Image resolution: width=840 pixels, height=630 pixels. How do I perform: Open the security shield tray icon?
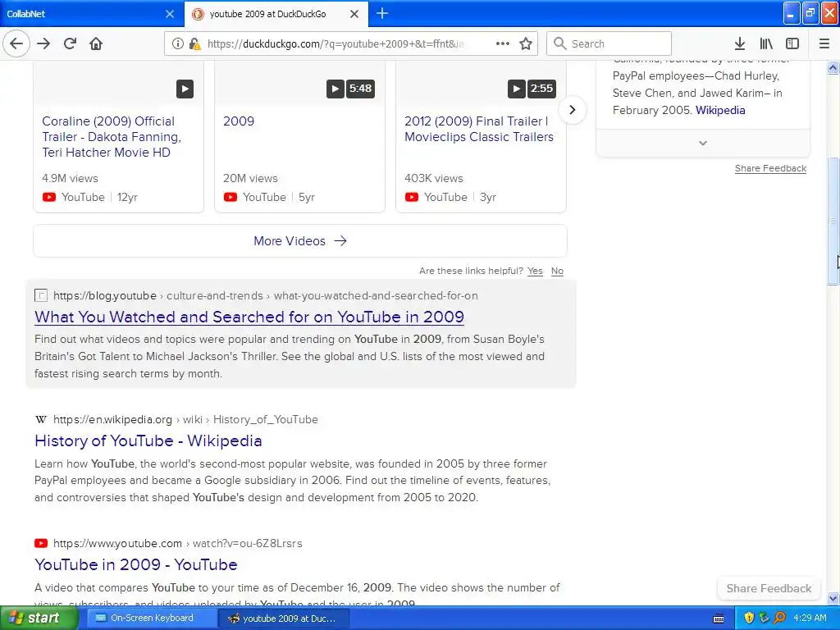tap(749, 618)
